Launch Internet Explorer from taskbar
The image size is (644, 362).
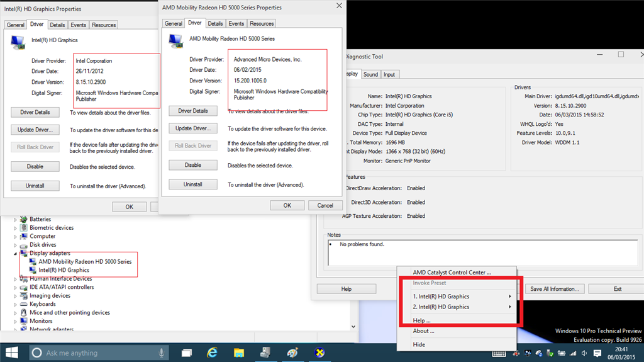(213, 353)
